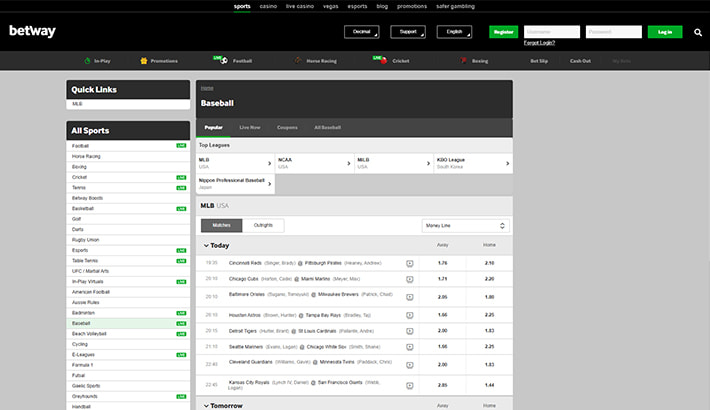
Task: Focus the Password input field
Action: (x=614, y=32)
